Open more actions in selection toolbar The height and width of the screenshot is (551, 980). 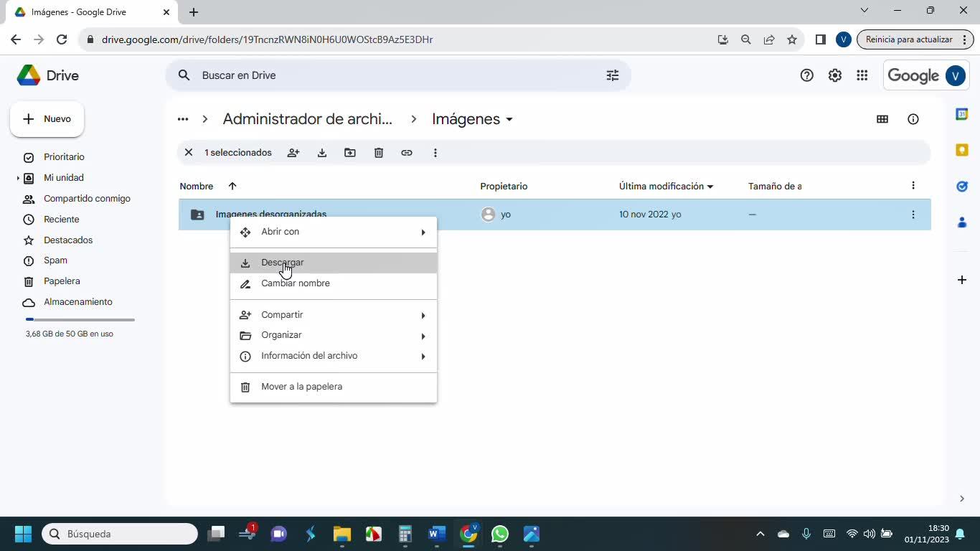coord(435,153)
